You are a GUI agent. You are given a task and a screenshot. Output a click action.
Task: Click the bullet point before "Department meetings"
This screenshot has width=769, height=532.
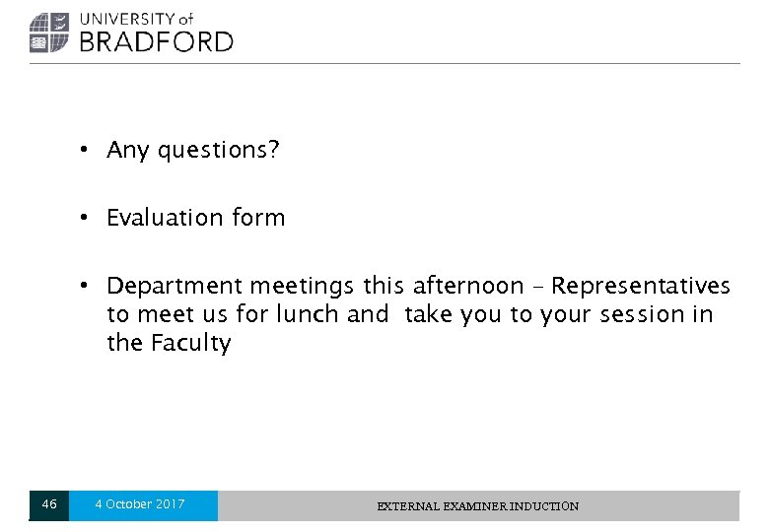[x=87, y=286]
